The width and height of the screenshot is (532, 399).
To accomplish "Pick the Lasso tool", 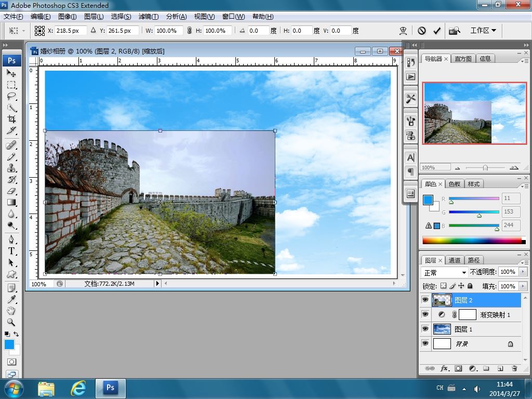I will 11,96.
